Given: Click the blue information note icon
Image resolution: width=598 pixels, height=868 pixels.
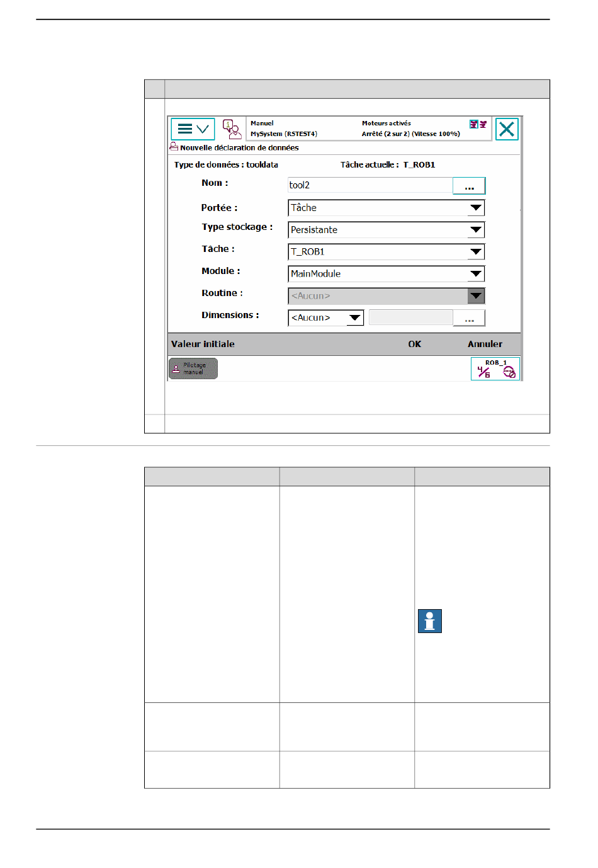Looking at the screenshot, I should click(x=430, y=621).
